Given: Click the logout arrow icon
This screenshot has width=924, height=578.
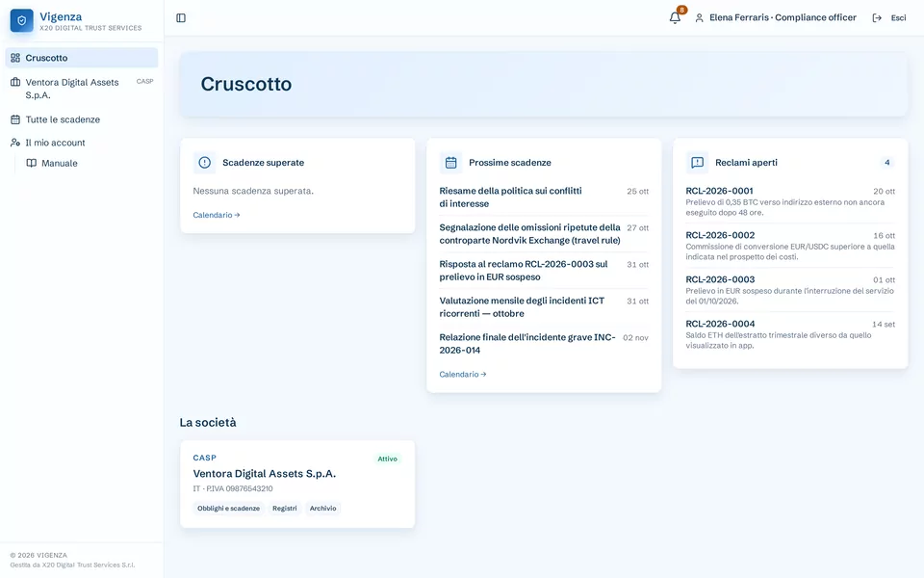Looking at the screenshot, I should click(x=877, y=17).
